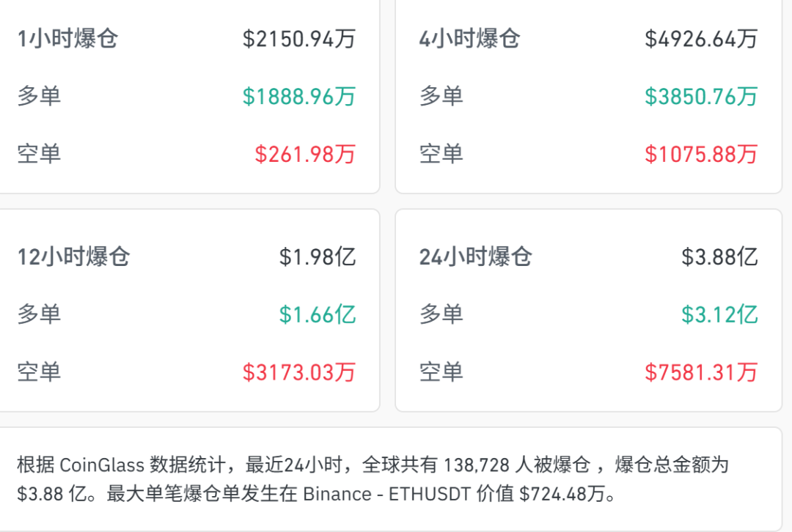Screen dimensions: 792x532
Task: Click the CoinGlass name in summary
Action: pos(102,465)
